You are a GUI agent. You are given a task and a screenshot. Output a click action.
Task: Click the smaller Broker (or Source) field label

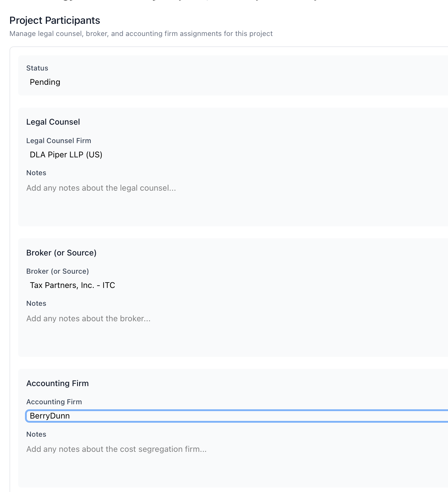(57, 271)
